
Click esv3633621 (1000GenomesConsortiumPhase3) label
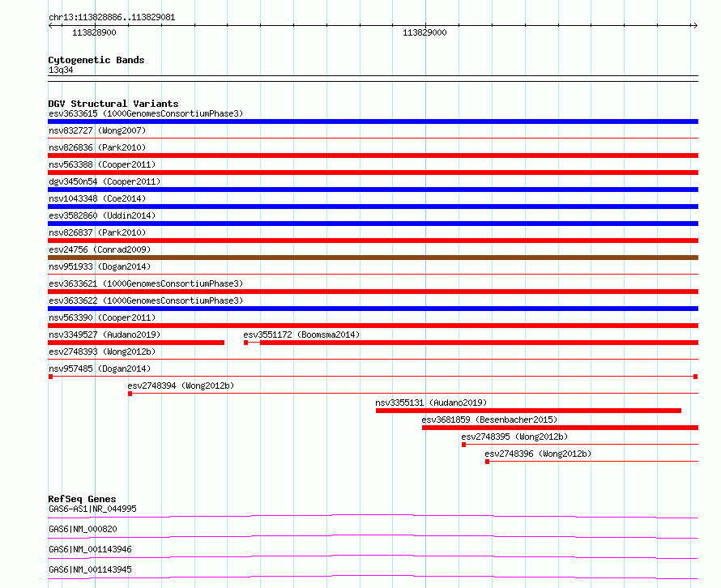146,283
